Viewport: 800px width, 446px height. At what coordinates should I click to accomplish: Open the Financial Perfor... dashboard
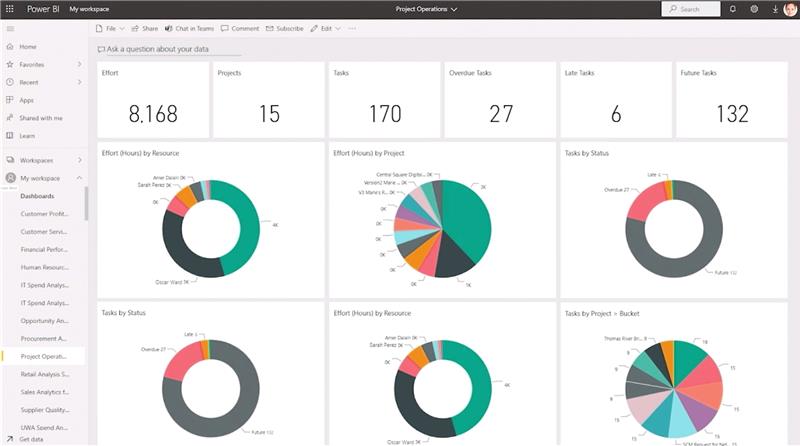44,250
